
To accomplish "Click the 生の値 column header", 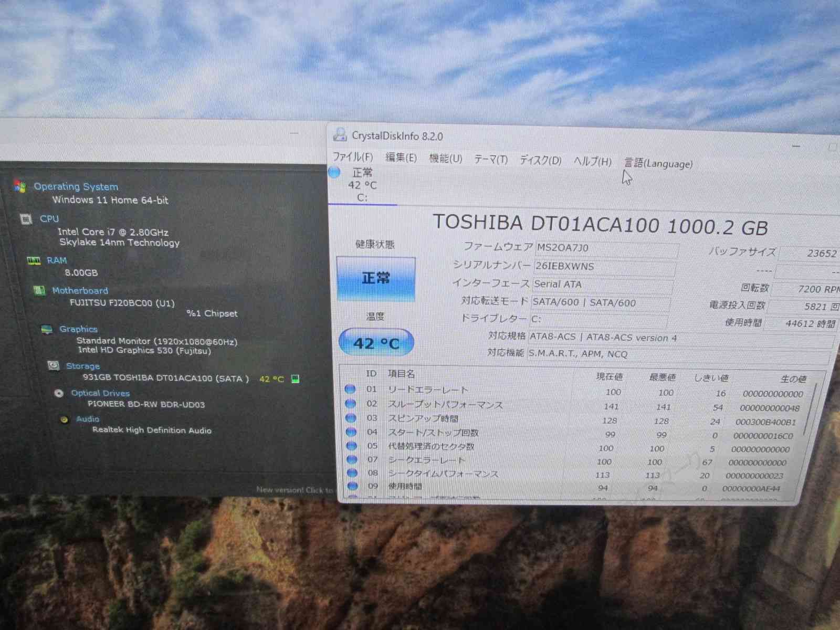I will [793, 379].
